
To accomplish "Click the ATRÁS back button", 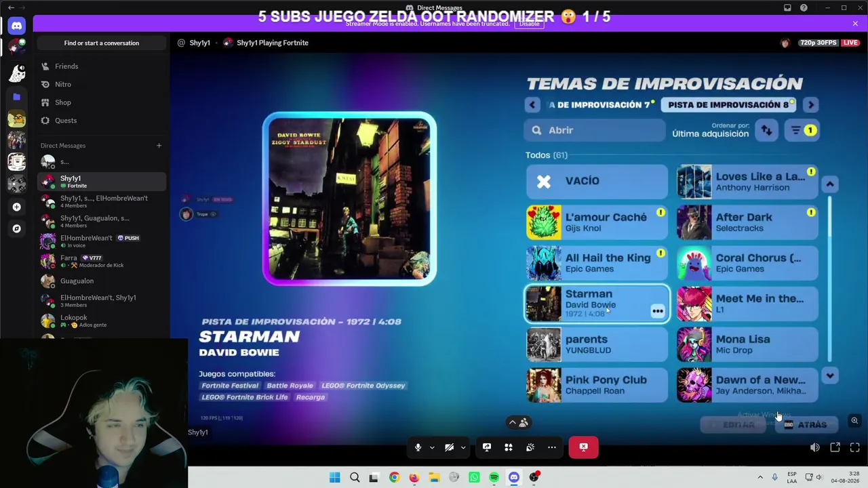I will [806, 425].
